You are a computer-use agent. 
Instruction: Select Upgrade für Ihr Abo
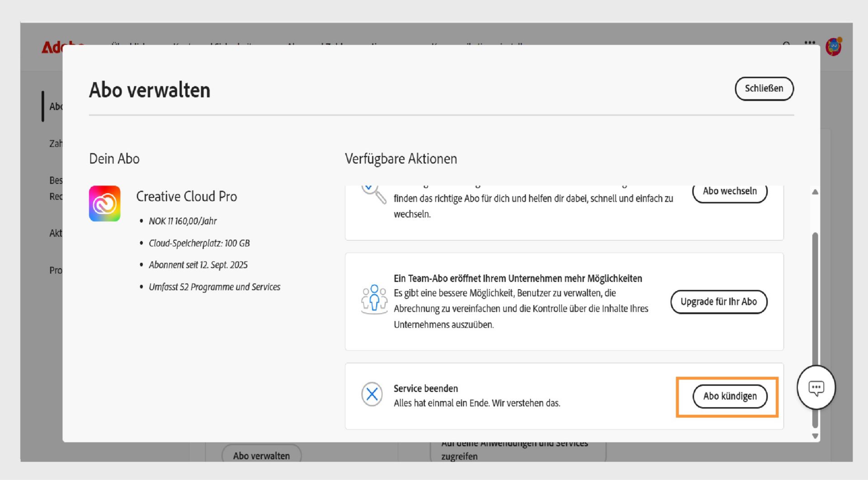(x=719, y=302)
